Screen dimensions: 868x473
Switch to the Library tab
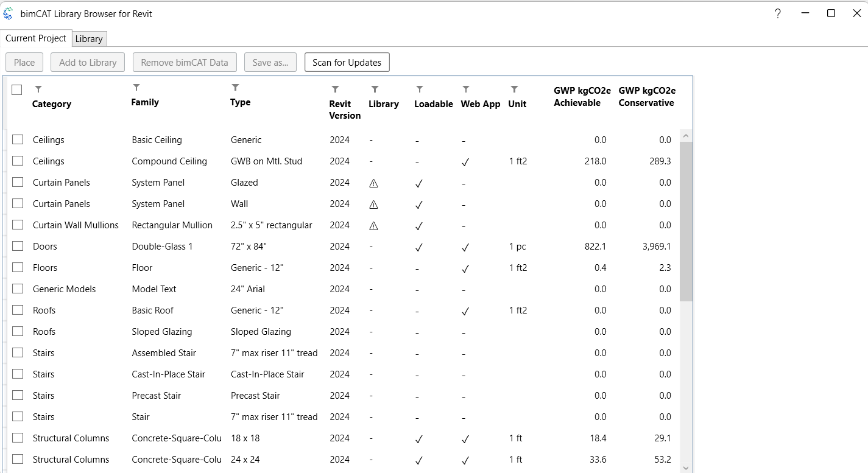[89, 39]
